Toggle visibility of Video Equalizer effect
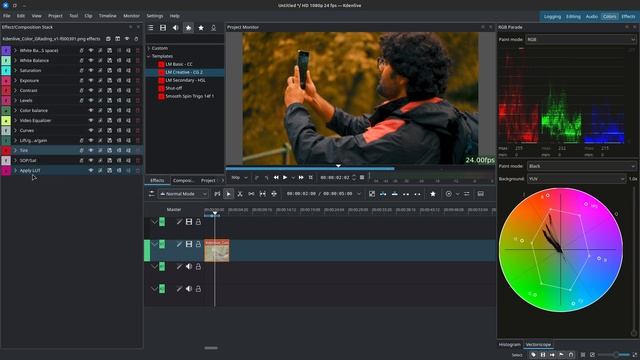The image size is (640, 360). point(91,120)
